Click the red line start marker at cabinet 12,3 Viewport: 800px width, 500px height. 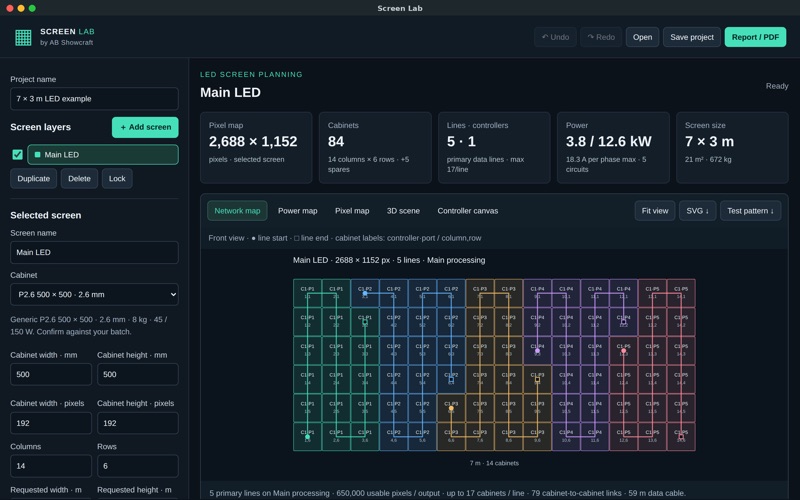[x=623, y=351]
